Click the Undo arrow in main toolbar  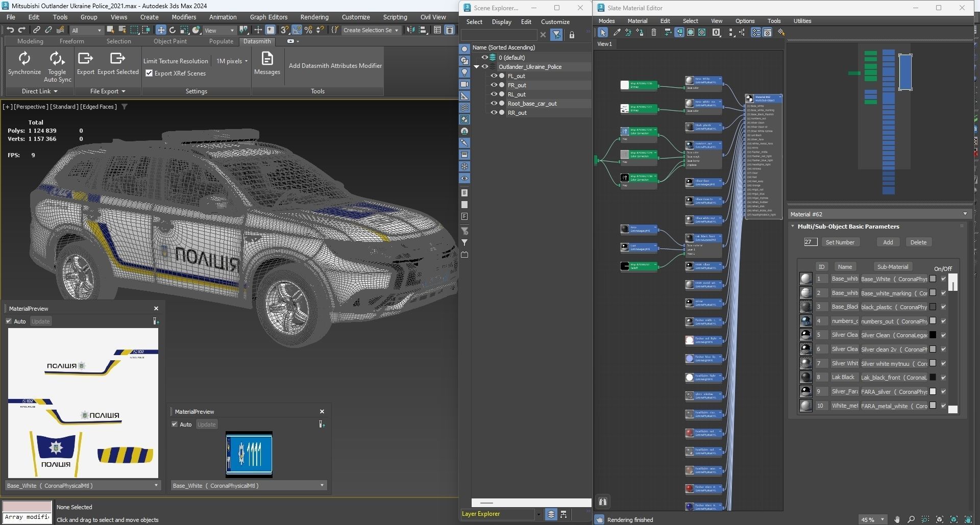click(10, 30)
